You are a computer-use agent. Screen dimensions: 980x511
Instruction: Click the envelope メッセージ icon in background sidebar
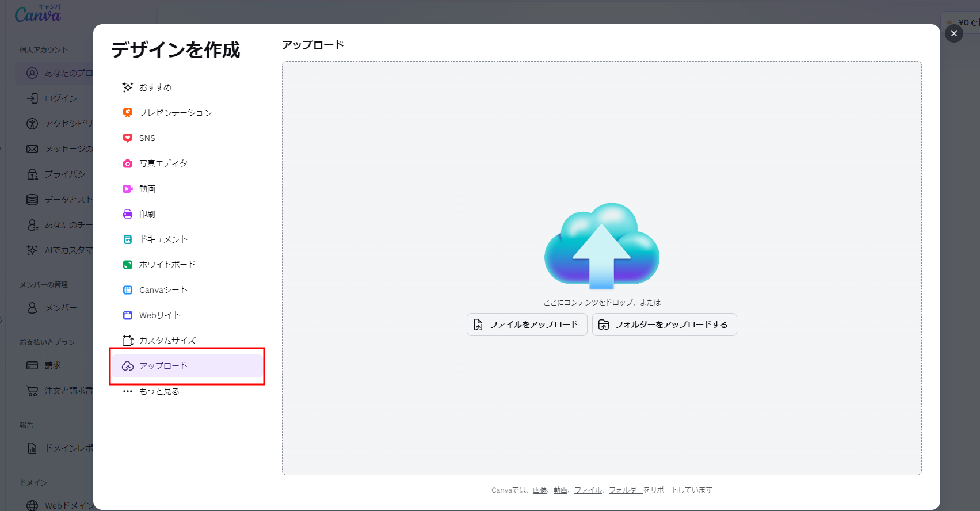32,149
